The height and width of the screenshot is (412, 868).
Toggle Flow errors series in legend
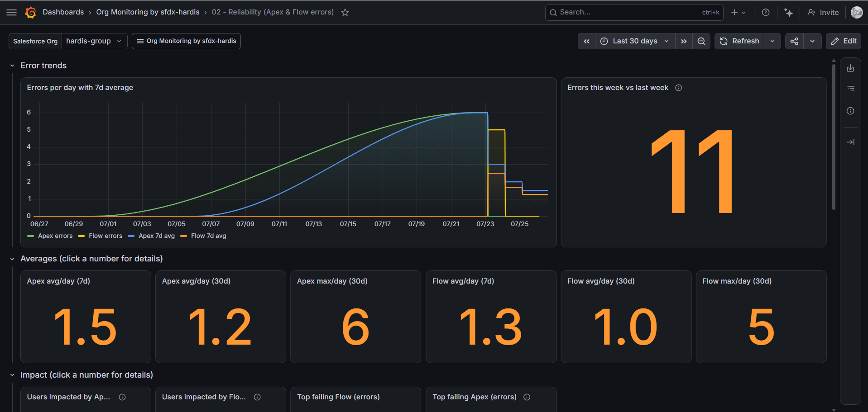[x=101, y=236]
